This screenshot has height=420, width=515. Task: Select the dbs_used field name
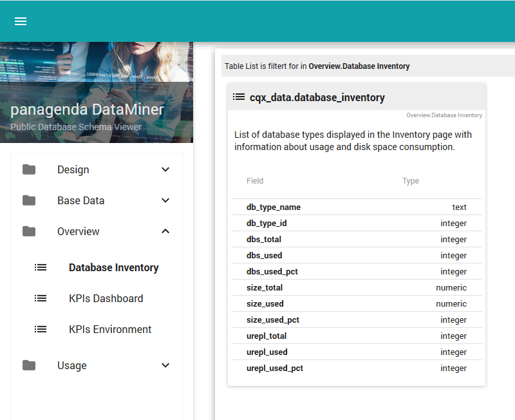[x=264, y=255]
